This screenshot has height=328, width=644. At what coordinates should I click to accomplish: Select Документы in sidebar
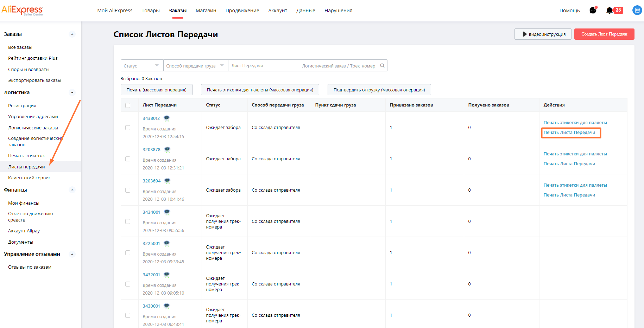[x=20, y=242]
